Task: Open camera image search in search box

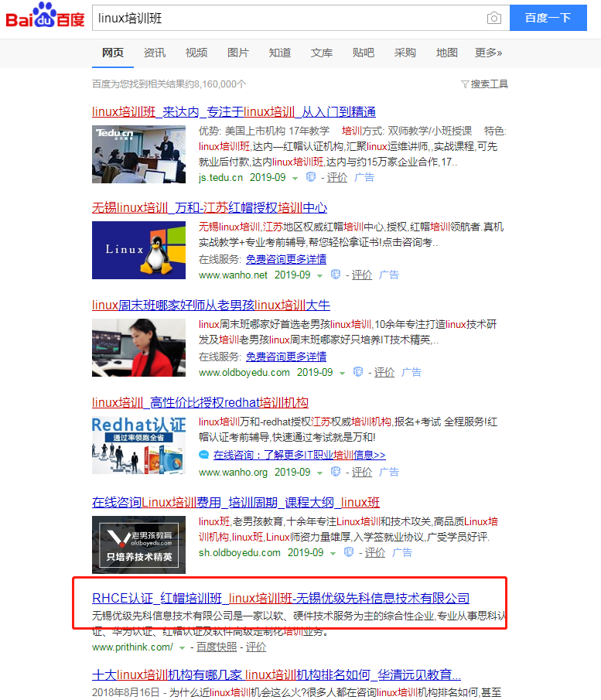Action: point(493,18)
